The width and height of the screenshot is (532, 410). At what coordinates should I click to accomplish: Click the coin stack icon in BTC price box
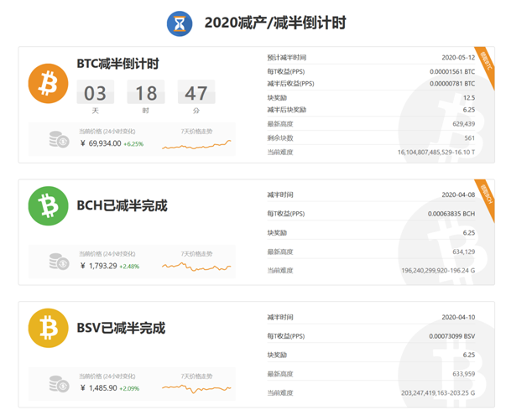59,139
